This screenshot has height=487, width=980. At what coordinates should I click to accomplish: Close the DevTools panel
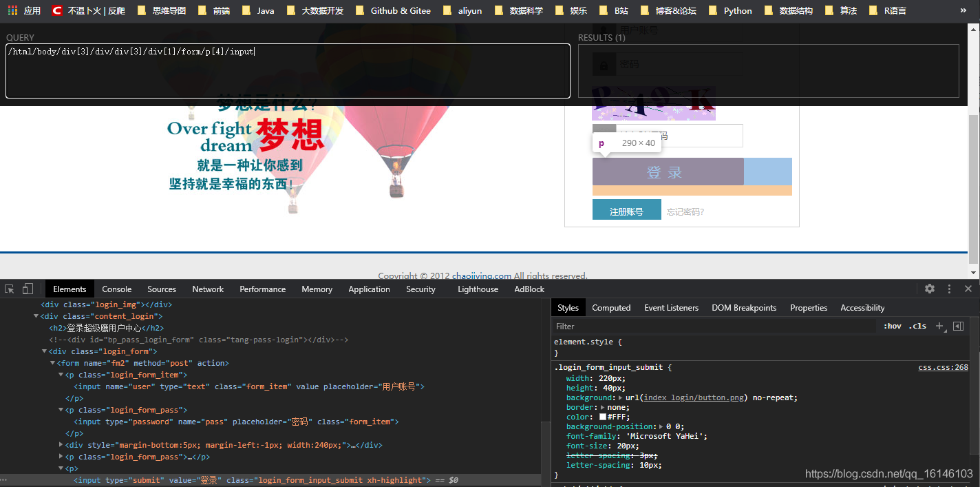(x=968, y=289)
